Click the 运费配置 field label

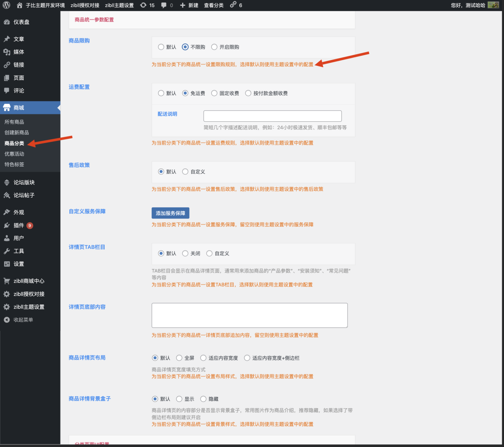coord(79,87)
